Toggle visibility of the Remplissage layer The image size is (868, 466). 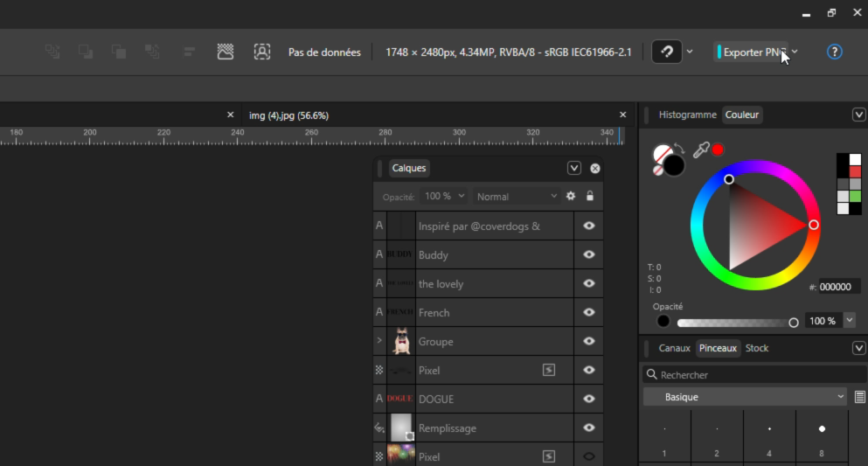coord(589,428)
